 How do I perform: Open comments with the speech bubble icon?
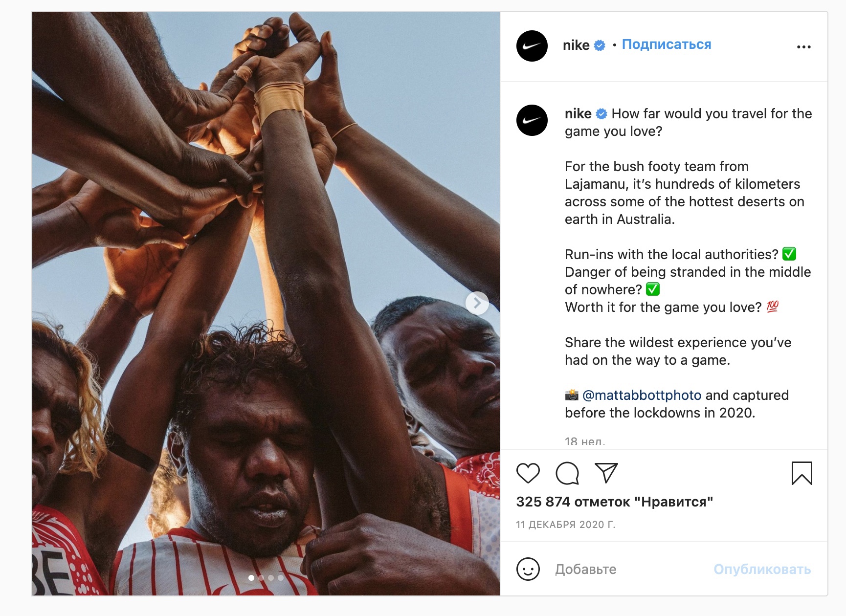[x=567, y=473]
